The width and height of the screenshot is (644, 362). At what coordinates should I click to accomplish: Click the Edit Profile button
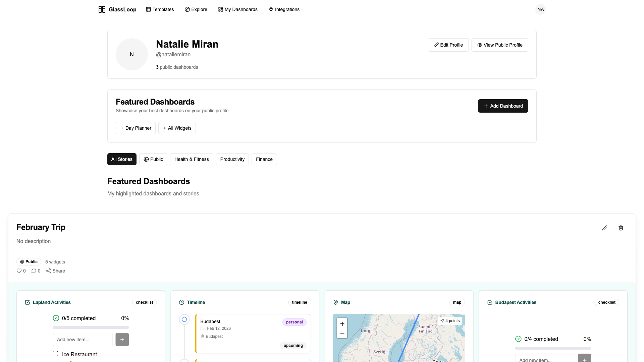click(448, 45)
